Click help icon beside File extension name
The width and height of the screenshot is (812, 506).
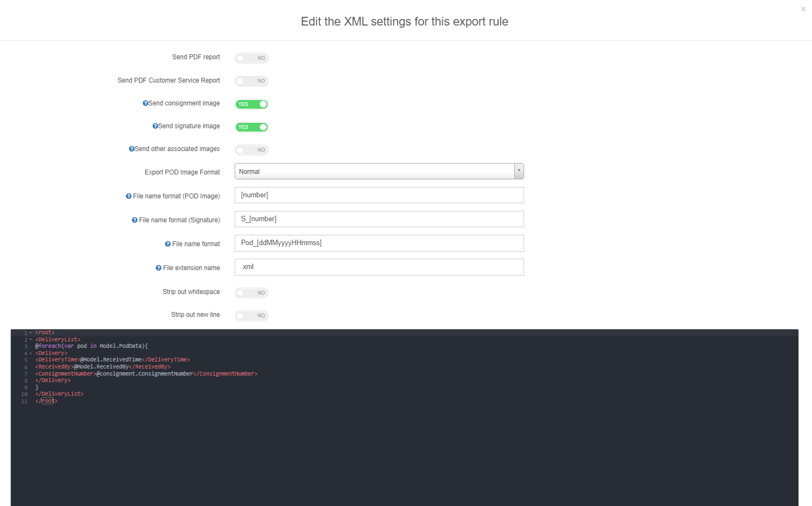[159, 268]
